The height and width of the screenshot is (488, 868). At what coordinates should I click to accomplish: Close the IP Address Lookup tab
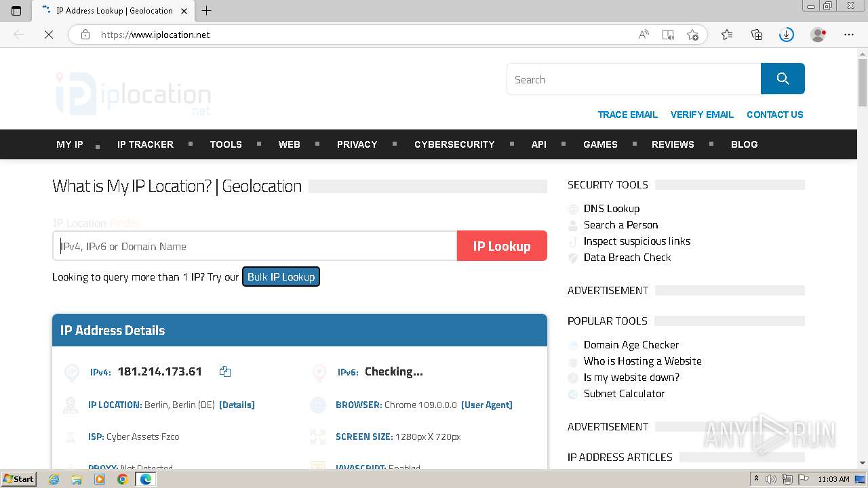pos(184,11)
